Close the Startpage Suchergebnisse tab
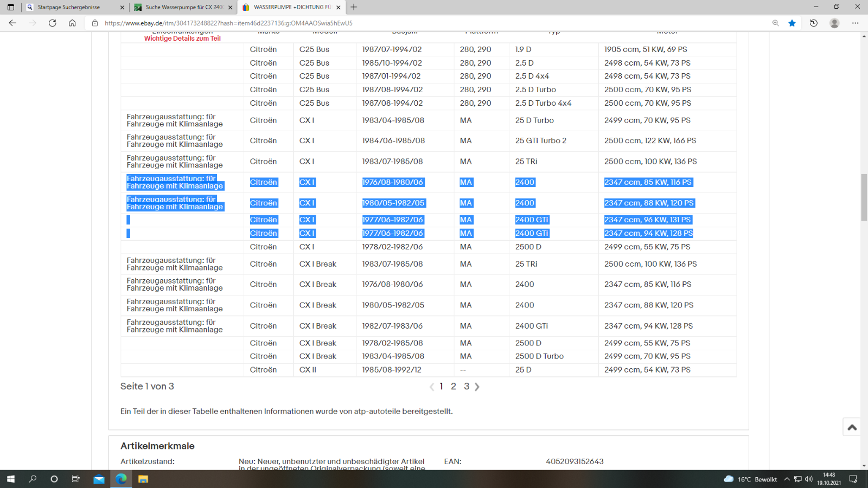 (x=122, y=7)
